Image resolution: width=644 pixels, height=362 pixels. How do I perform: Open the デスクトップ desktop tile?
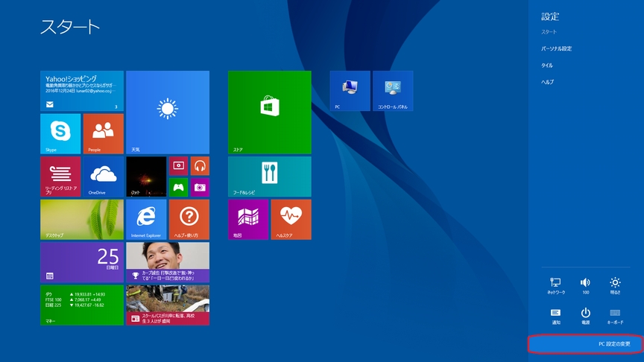coord(82,220)
